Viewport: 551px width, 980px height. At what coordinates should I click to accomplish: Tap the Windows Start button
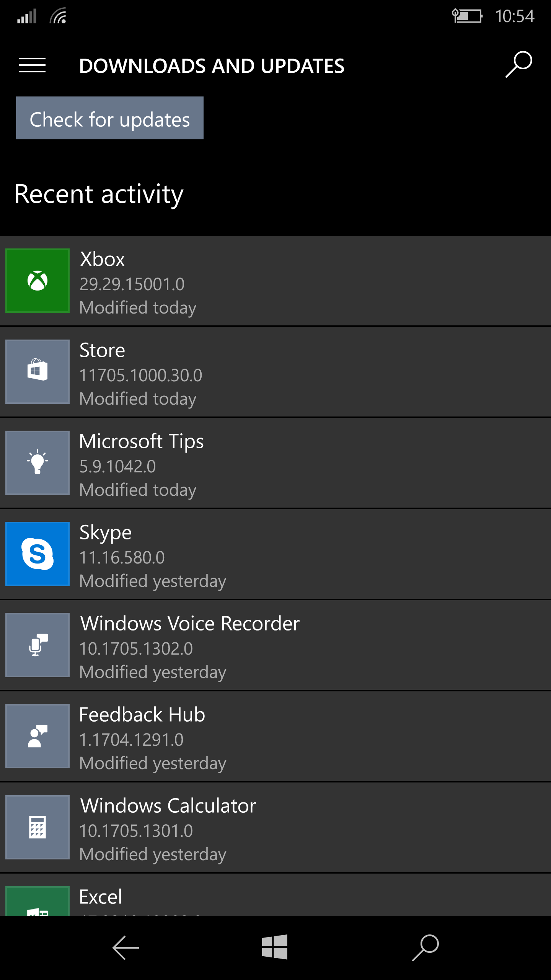point(275,947)
